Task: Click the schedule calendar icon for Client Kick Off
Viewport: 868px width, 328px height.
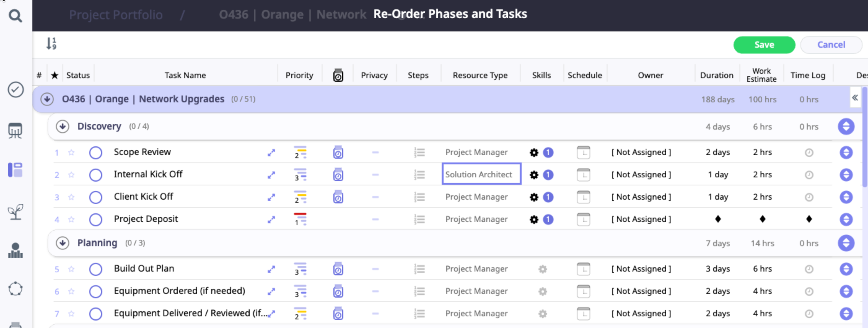Action: pyautogui.click(x=583, y=197)
